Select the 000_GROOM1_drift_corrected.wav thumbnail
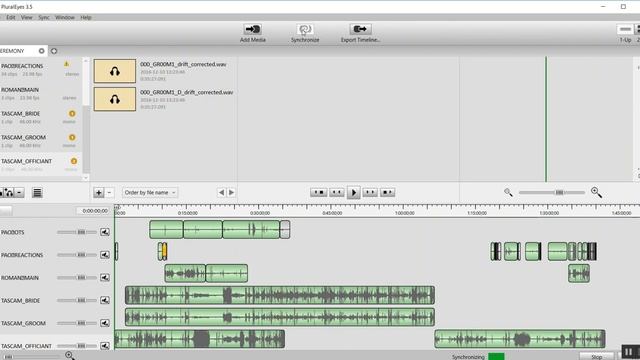The image size is (640, 360). 115,71
